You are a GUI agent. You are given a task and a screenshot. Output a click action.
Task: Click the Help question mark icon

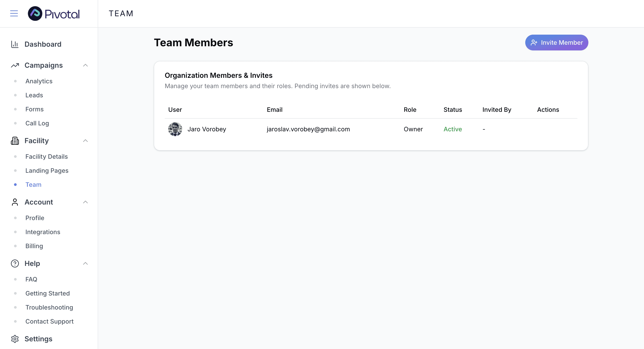pos(15,264)
